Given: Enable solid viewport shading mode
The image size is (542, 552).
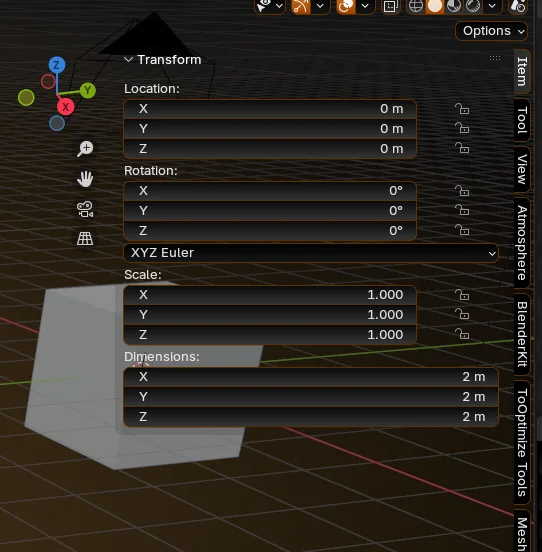Looking at the screenshot, I should pos(435,6).
